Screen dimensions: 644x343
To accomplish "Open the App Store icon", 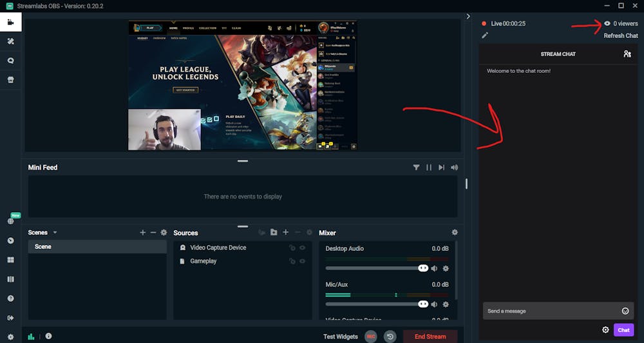I will point(11,80).
